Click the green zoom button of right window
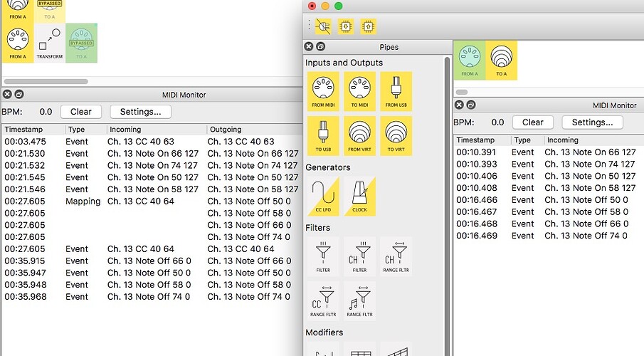This screenshot has height=356, width=644. click(339, 6)
